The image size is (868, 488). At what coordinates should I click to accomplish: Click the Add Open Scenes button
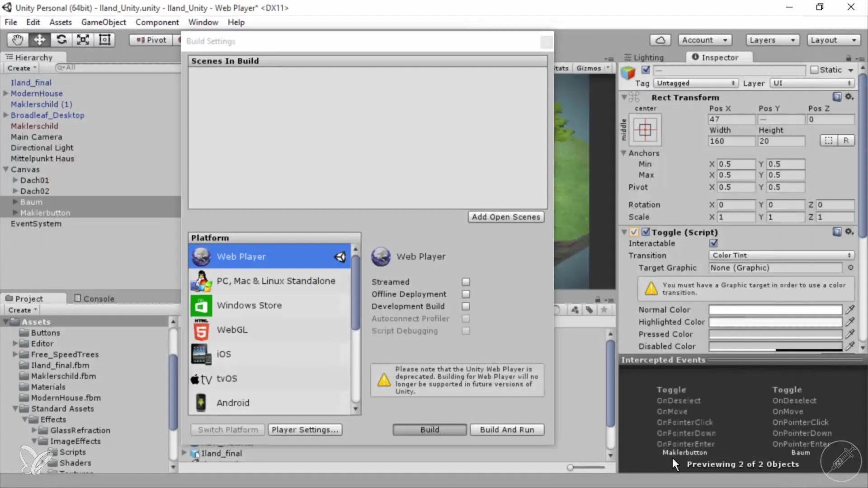coord(506,217)
